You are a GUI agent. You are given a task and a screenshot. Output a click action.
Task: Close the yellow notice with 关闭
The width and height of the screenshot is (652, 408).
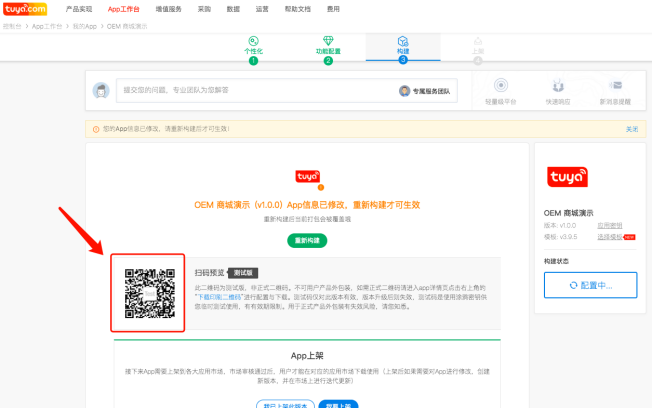pyautogui.click(x=632, y=129)
